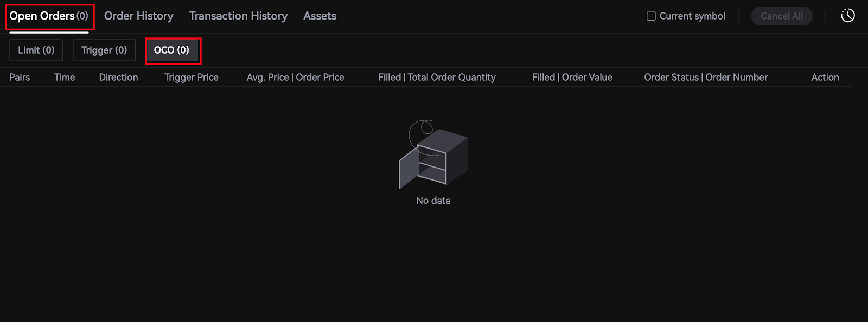Enable the Current symbol checkbox
This screenshot has height=322, width=868.
tap(651, 16)
